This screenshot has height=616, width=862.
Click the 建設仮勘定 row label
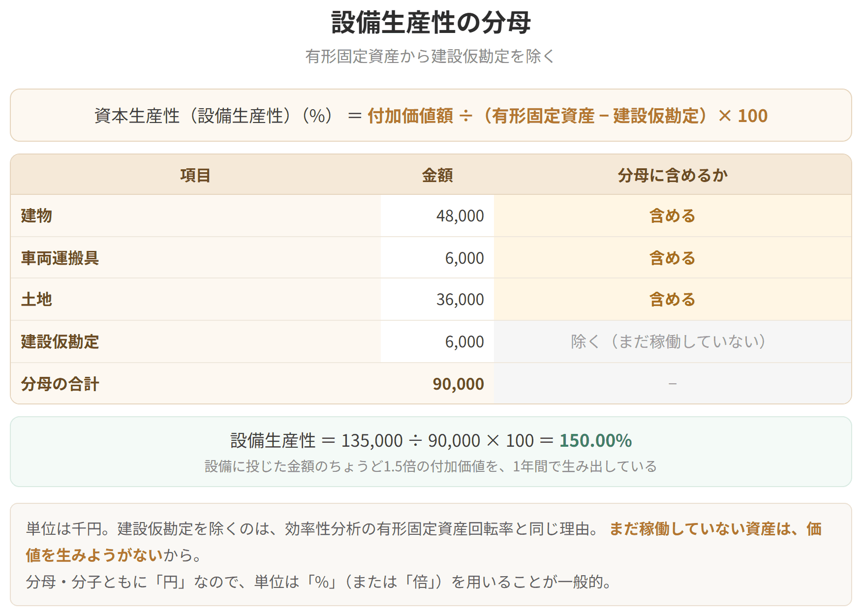(x=60, y=341)
